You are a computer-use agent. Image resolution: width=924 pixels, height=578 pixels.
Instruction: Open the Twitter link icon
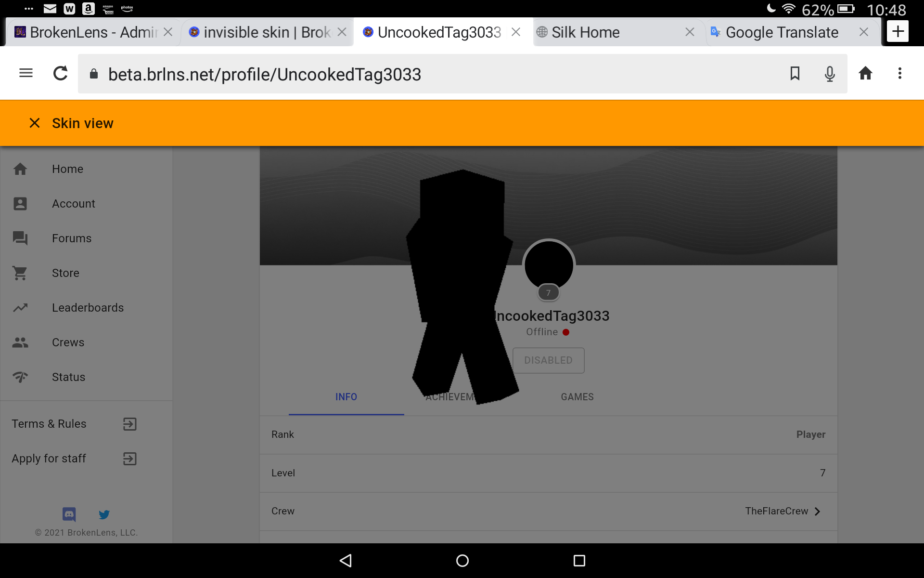(104, 514)
